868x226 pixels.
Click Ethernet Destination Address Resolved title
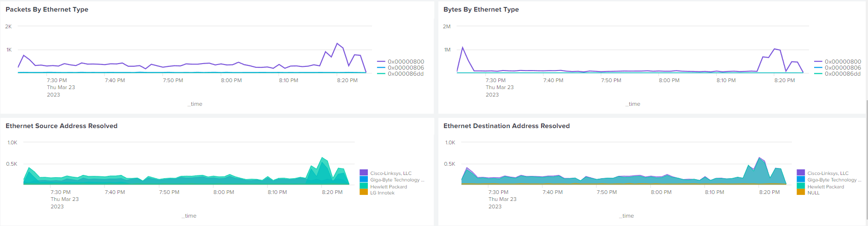click(507, 126)
